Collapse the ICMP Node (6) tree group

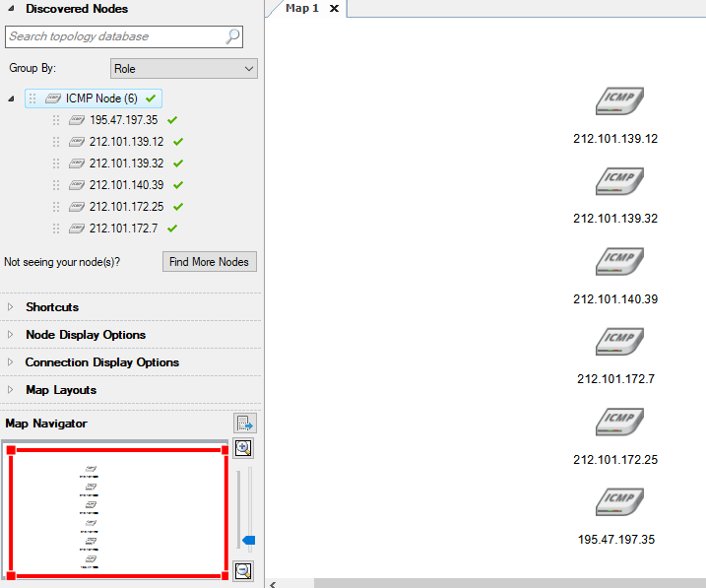(11, 98)
